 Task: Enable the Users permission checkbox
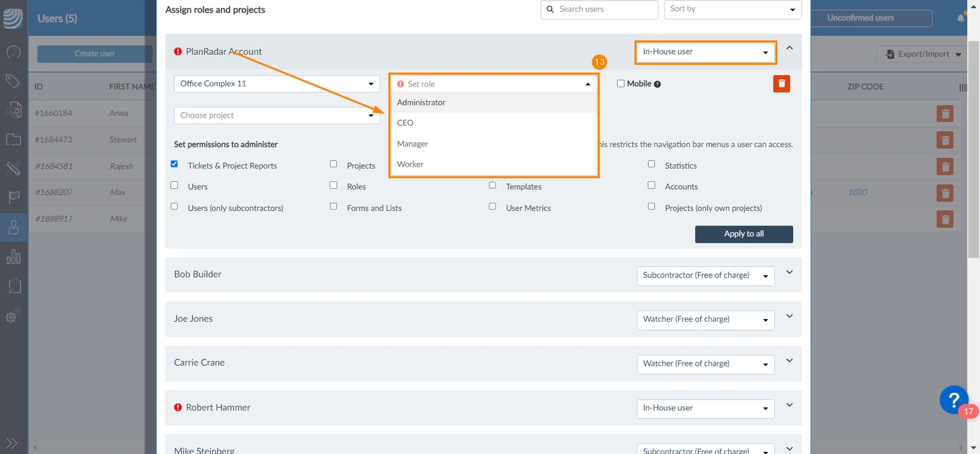tap(175, 185)
